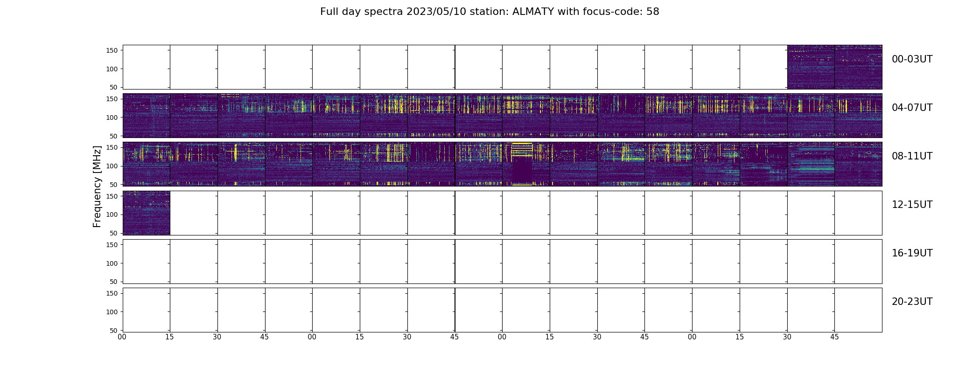980x373 pixels.
Task: Select the "08-11UT" row label
Action: coord(912,156)
